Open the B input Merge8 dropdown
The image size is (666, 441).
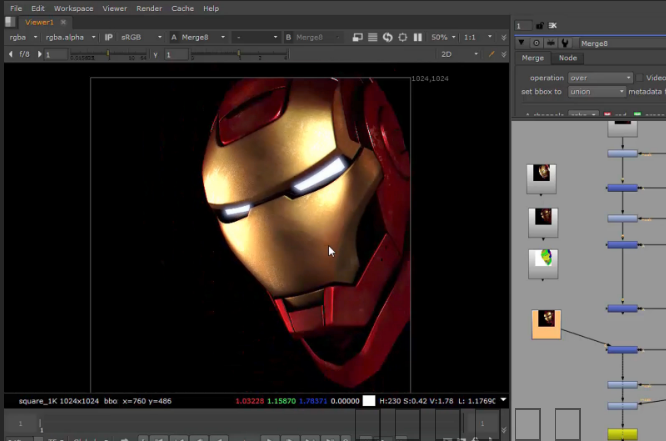pyautogui.click(x=318, y=37)
